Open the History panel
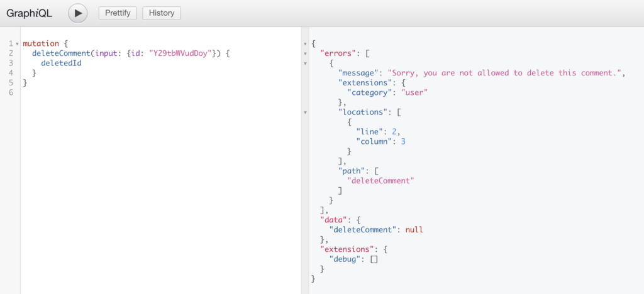The height and width of the screenshot is (294, 644). coord(162,13)
